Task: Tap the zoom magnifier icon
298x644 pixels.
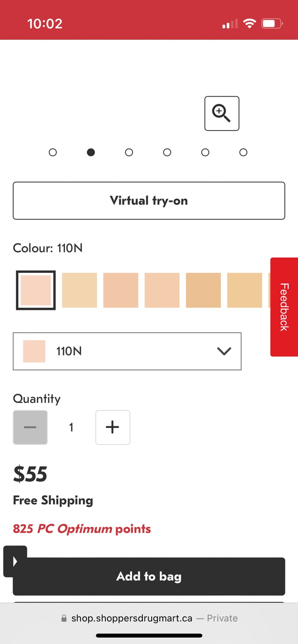Action: [x=221, y=114]
